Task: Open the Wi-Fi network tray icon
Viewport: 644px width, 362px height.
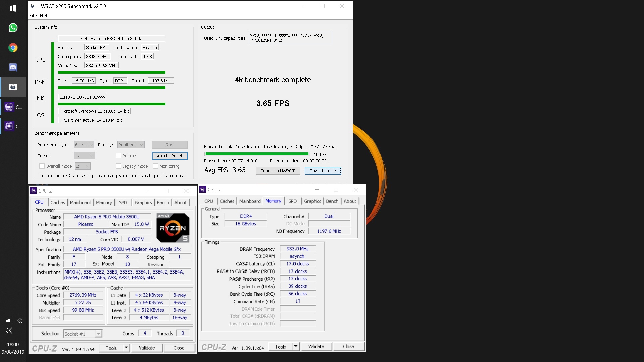Action: tap(20, 321)
